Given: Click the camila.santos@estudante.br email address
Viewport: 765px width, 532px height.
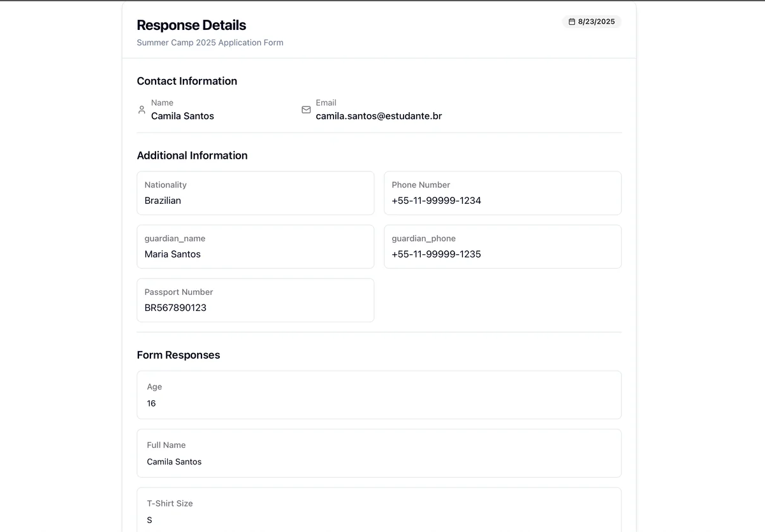Looking at the screenshot, I should point(379,116).
